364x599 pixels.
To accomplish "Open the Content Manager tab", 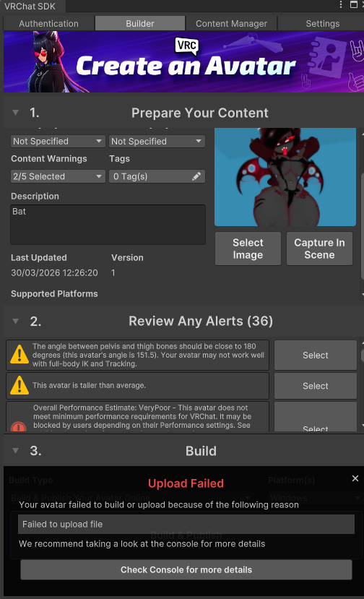I will pyautogui.click(x=231, y=23).
